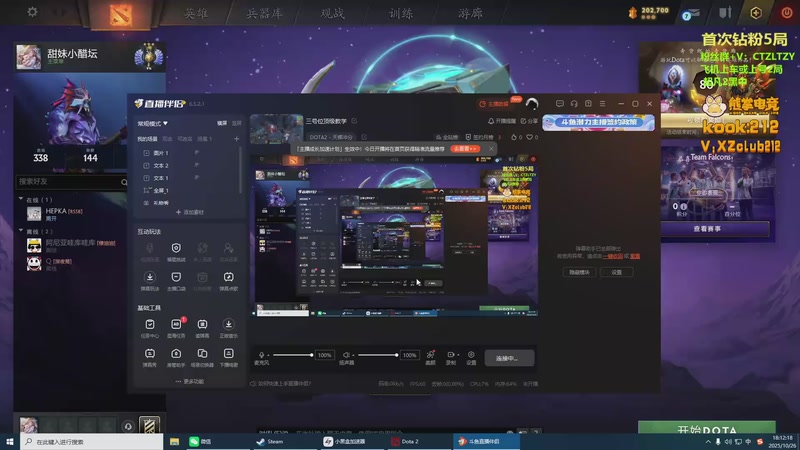The image size is (800, 450).
Task: Switch to 横屏 landscape orientation
Action: 222,123
